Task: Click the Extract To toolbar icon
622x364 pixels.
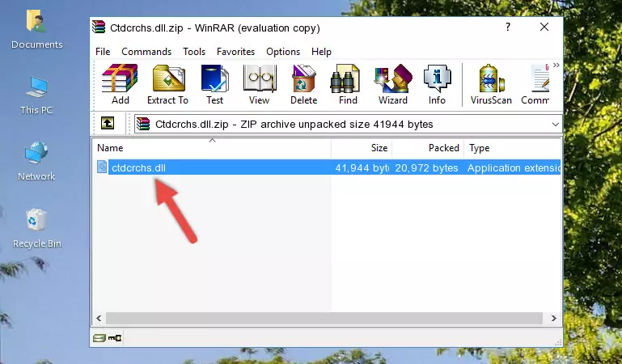Action: tap(167, 84)
